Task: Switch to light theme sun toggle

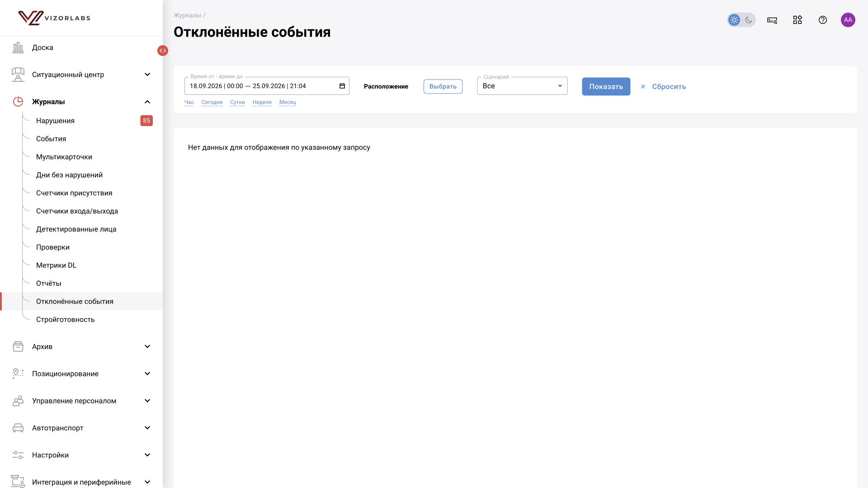Action: (734, 20)
